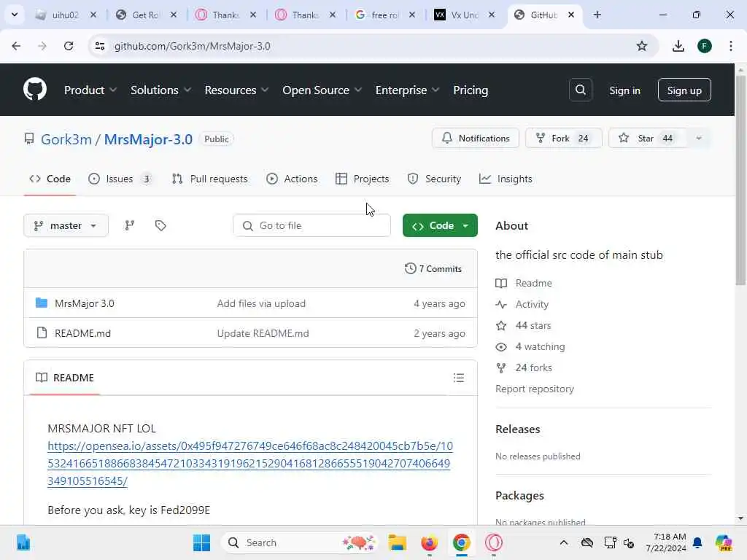Click Sign in
747x560 pixels.
coord(624,90)
